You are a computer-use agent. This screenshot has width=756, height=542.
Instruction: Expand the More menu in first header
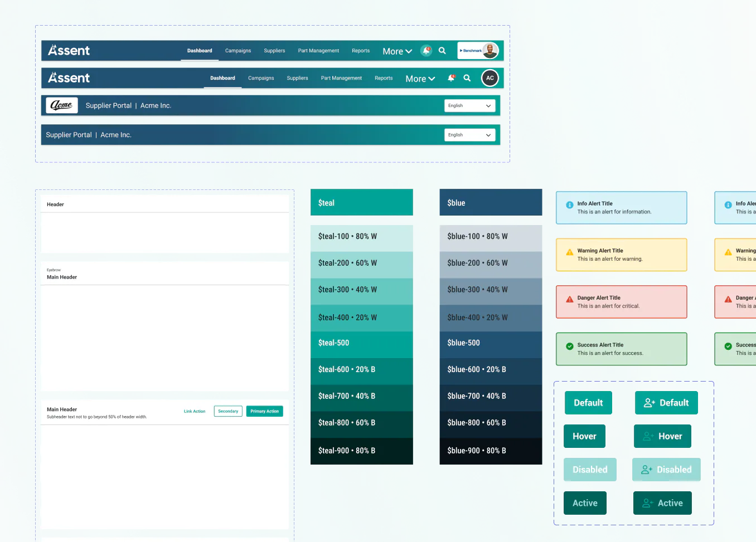pos(397,51)
